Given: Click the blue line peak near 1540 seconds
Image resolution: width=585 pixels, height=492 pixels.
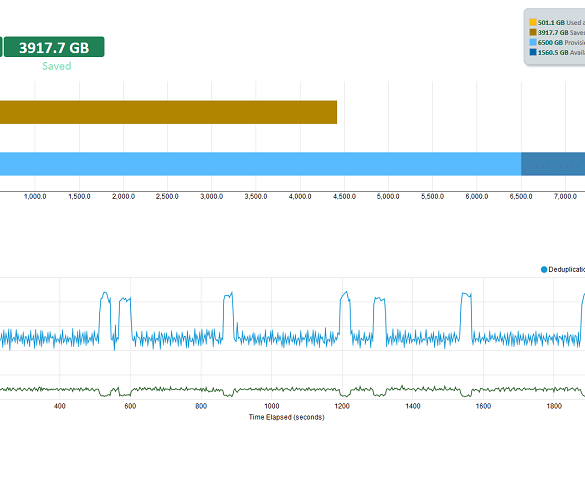Looking at the screenshot, I should [466, 295].
